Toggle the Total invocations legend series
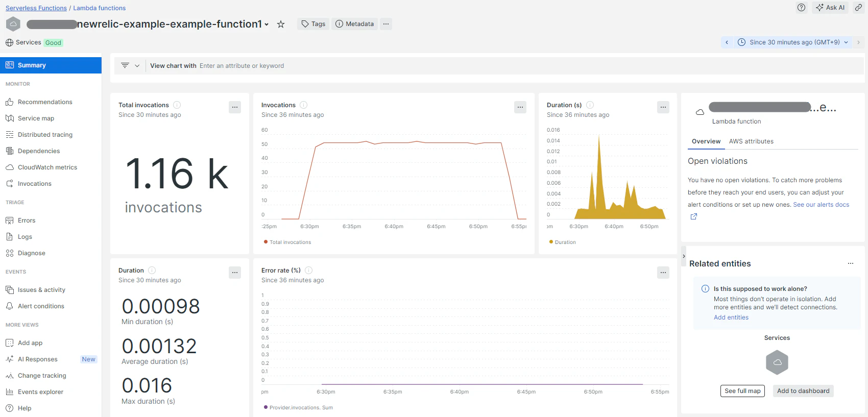This screenshot has height=417, width=868. (x=287, y=242)
